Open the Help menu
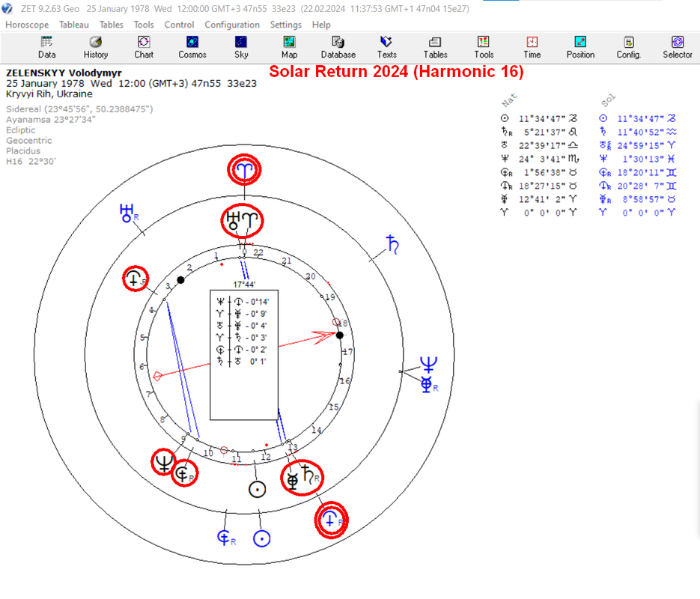Image resolution: width=700 pixels, height=599 pixels. [321, 25]
